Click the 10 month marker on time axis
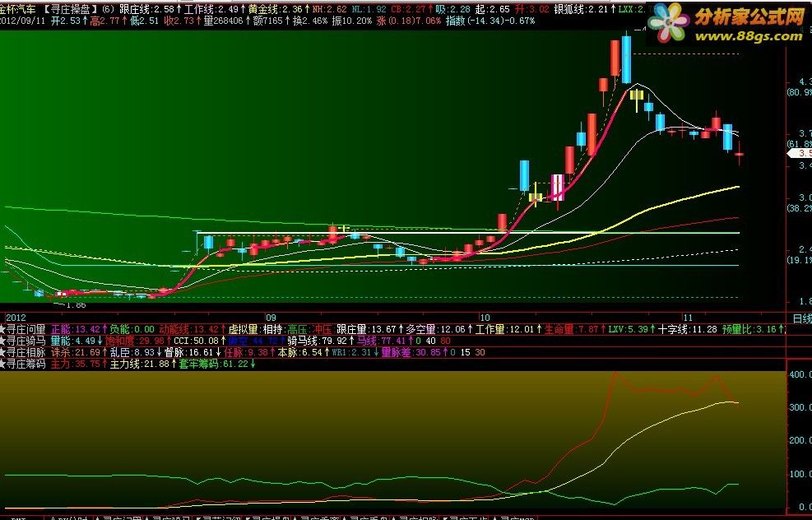The height and width of the screenshot is (520, 812). pos(485,318)
